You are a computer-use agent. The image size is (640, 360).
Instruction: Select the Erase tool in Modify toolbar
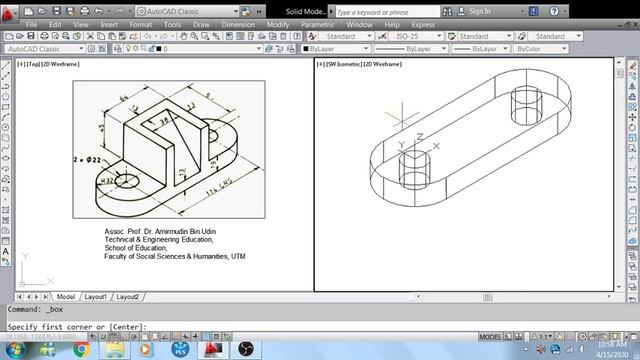[632, 66]
